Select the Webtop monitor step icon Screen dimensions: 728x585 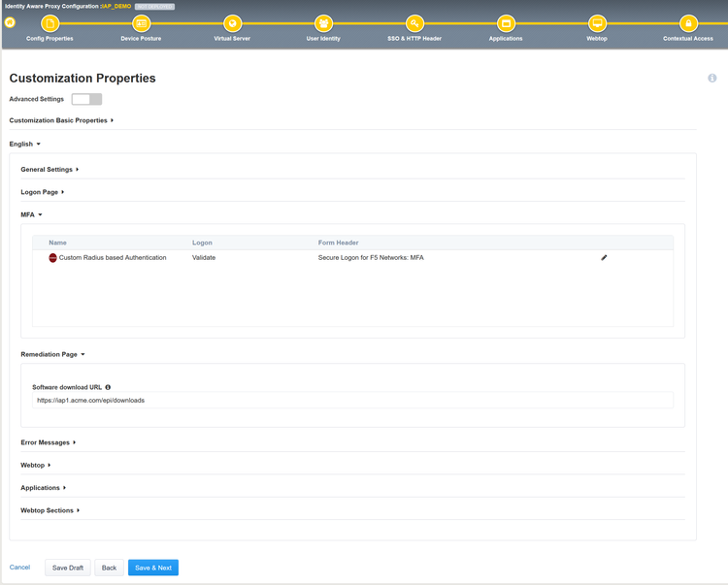click(x=597, y=23)
